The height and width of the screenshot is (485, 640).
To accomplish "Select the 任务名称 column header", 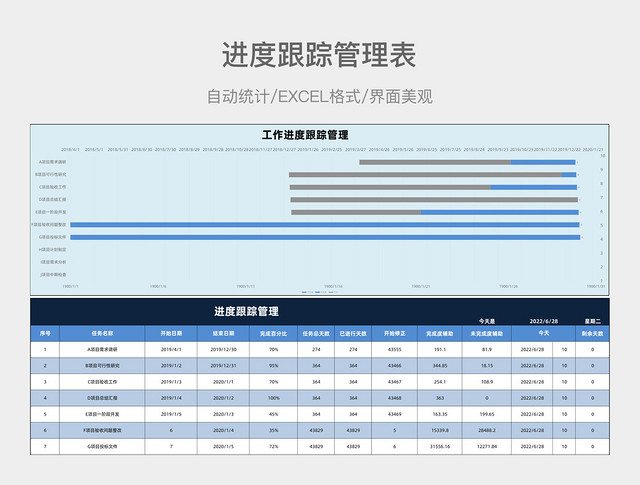I will tap(102, 334).
